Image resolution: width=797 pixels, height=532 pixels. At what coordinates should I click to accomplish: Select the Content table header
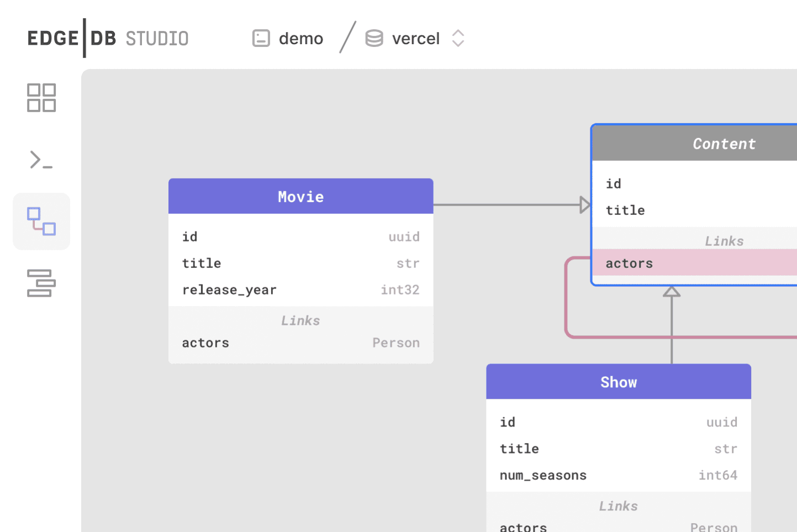[724, 143]
